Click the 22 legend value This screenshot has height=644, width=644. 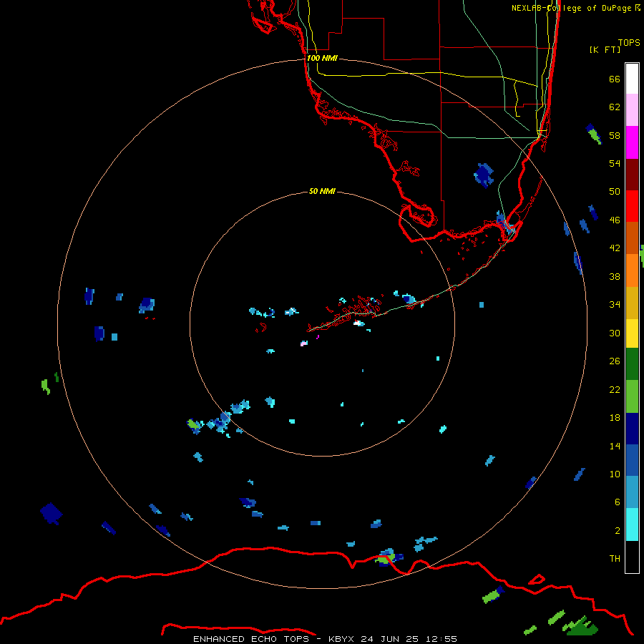click(615, 389)
